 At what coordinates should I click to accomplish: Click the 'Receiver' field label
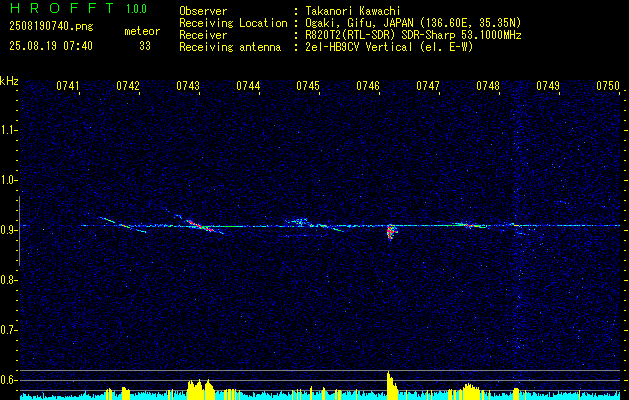pyautogui.click(x=203, y=35)
